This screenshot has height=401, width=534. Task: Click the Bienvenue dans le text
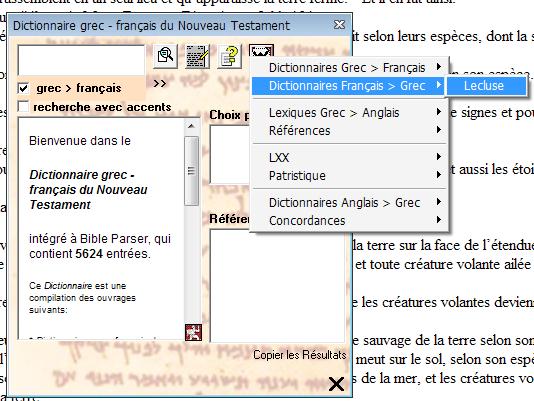[x=80, y=141]
